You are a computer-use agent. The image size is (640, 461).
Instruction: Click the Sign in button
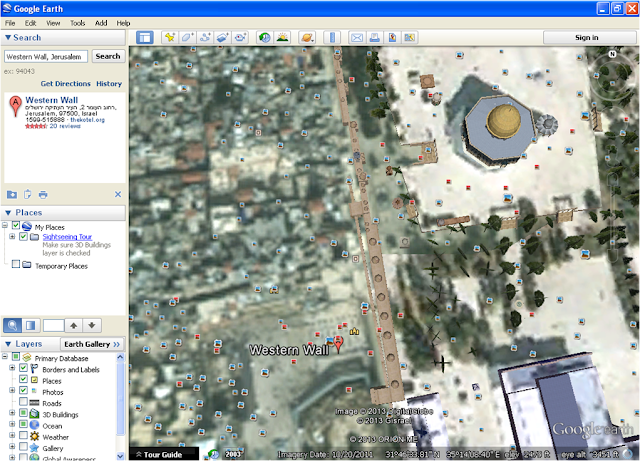click(589, 38)
